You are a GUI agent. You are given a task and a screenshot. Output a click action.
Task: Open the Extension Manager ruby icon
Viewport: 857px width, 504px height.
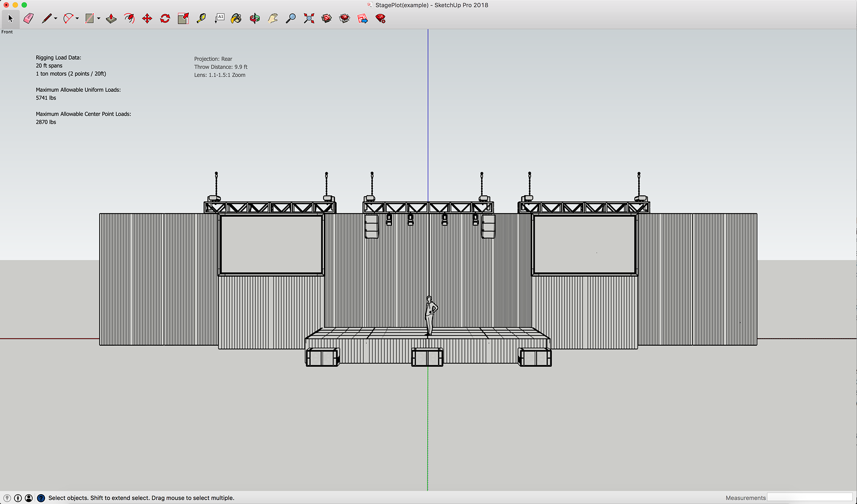click(380, 18)
